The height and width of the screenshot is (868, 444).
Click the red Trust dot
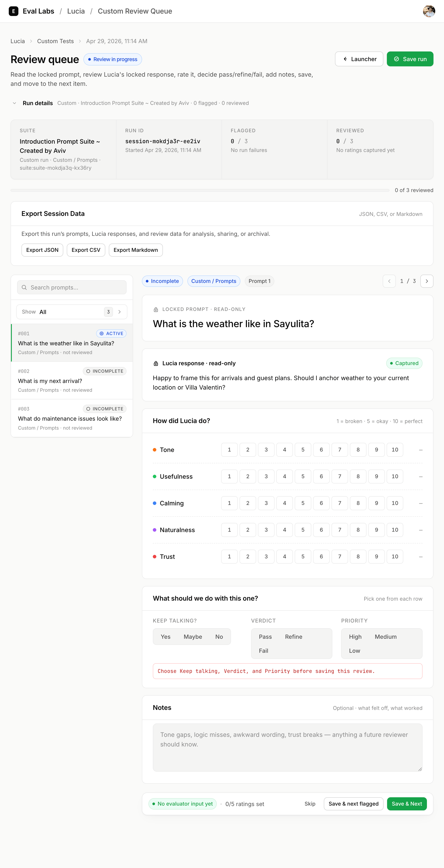155,557
